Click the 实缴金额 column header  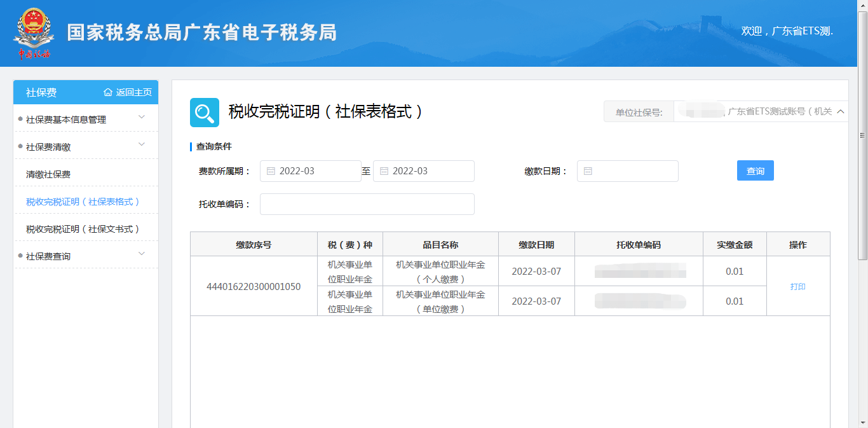[734, 245]
